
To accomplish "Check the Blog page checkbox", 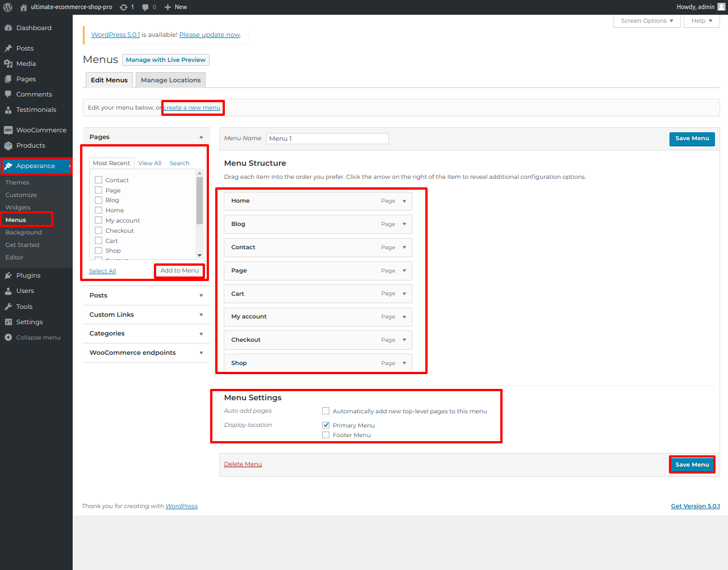I will tap(98, 200).
